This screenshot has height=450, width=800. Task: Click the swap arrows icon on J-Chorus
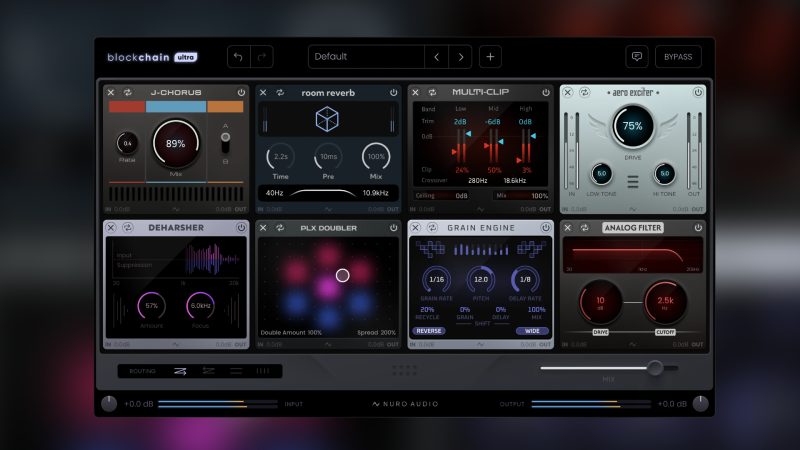(x=128, y=92)
